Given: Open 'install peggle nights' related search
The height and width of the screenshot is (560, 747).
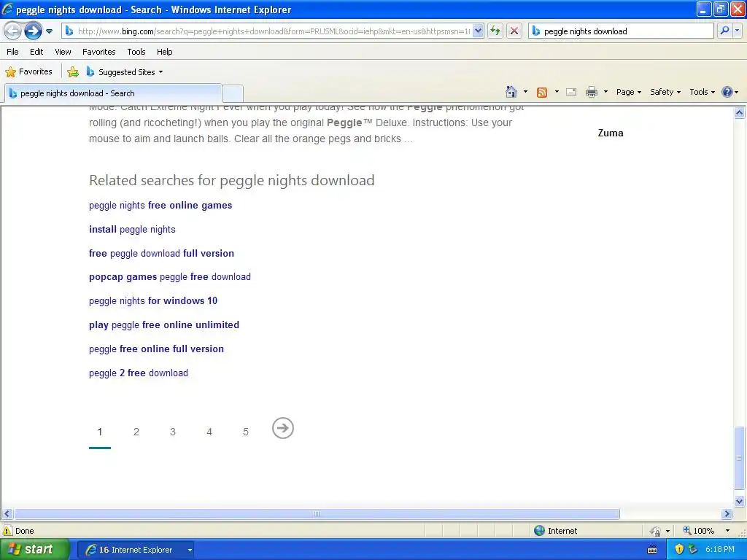Looking at the screenshot, I should (132, 230).
